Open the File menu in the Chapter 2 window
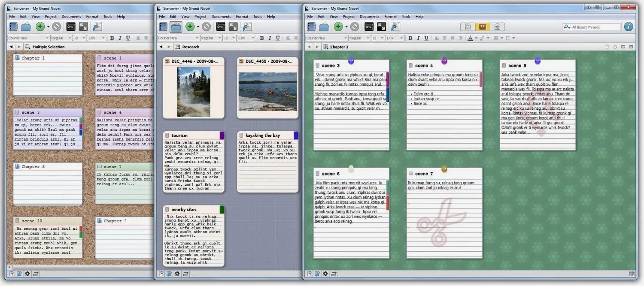This screenshot has height=286, width=644. (x=310, y=17)
